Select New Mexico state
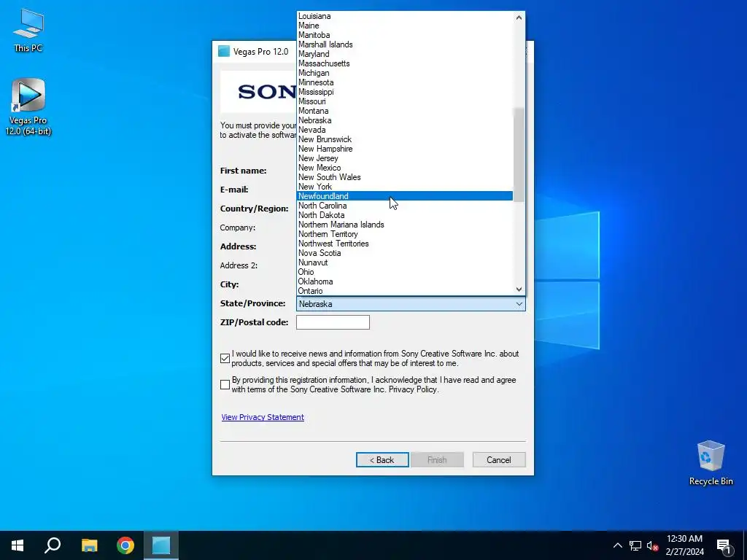 click(404, 168)
